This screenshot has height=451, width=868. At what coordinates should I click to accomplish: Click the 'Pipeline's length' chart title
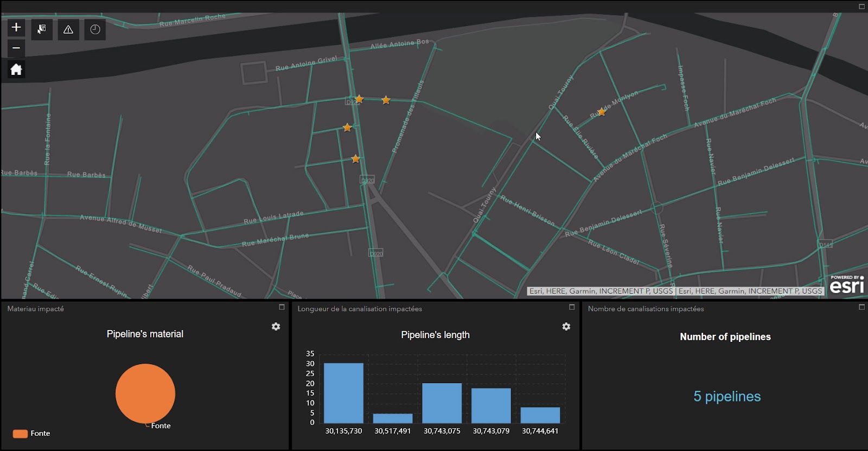(x=435, y=335)
